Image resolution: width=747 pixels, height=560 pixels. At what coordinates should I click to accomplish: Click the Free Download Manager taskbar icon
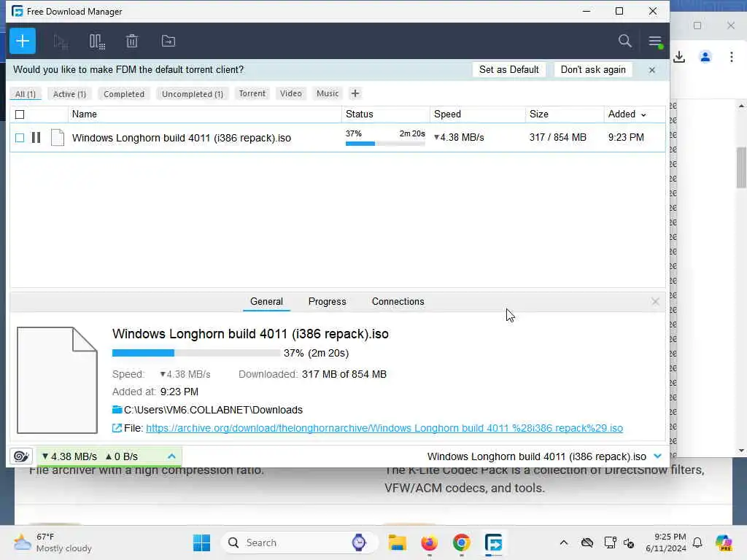(493, 542)
